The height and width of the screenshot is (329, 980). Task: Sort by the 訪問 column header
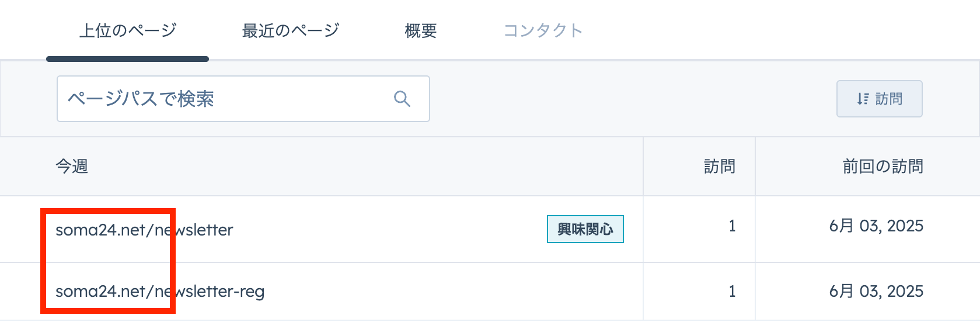(x=720, y=167)
